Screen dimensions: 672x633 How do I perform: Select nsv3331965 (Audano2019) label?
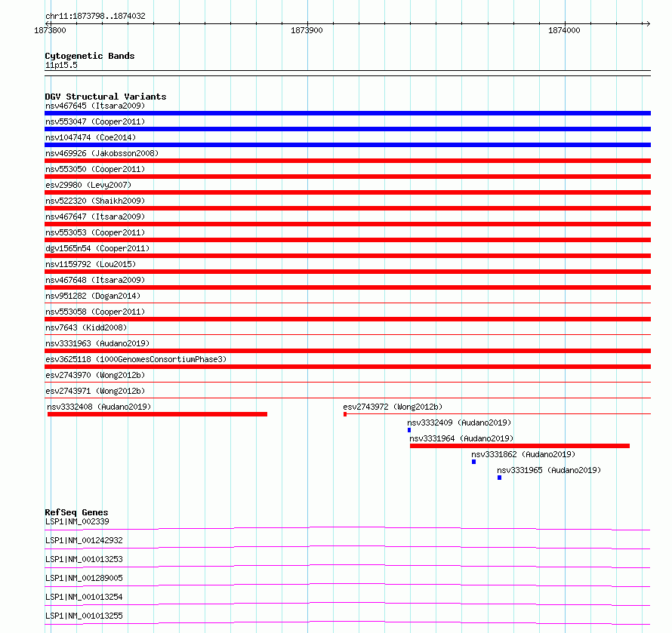[549, 470]
